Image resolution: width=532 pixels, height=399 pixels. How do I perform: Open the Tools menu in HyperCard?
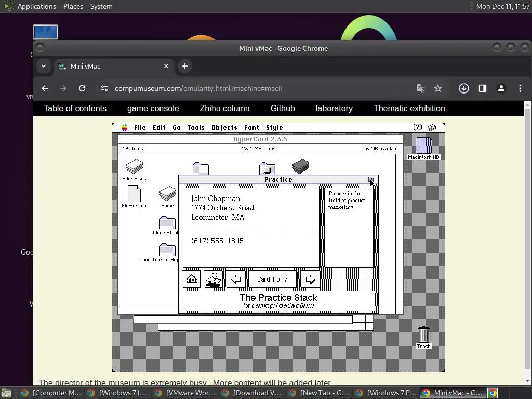pyautogui.click(x=196, y=128)
